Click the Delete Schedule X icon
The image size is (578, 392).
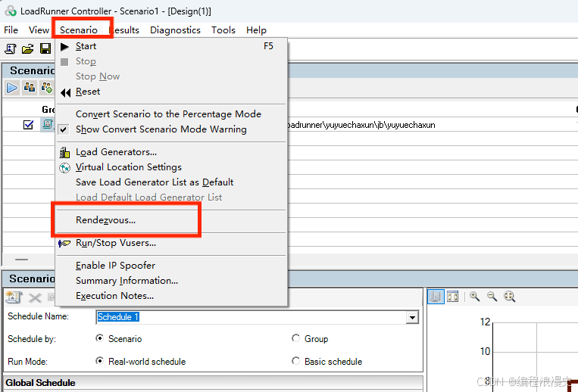(35, 297)
